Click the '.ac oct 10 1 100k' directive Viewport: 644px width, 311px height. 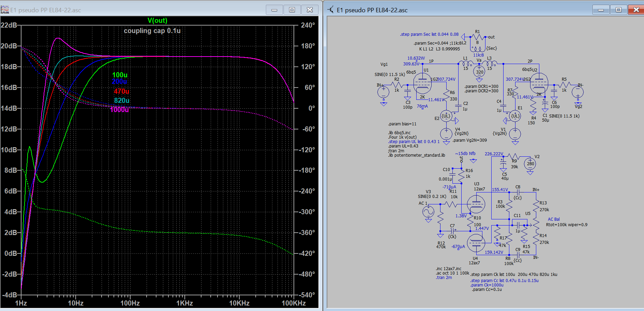pos(452,273)
